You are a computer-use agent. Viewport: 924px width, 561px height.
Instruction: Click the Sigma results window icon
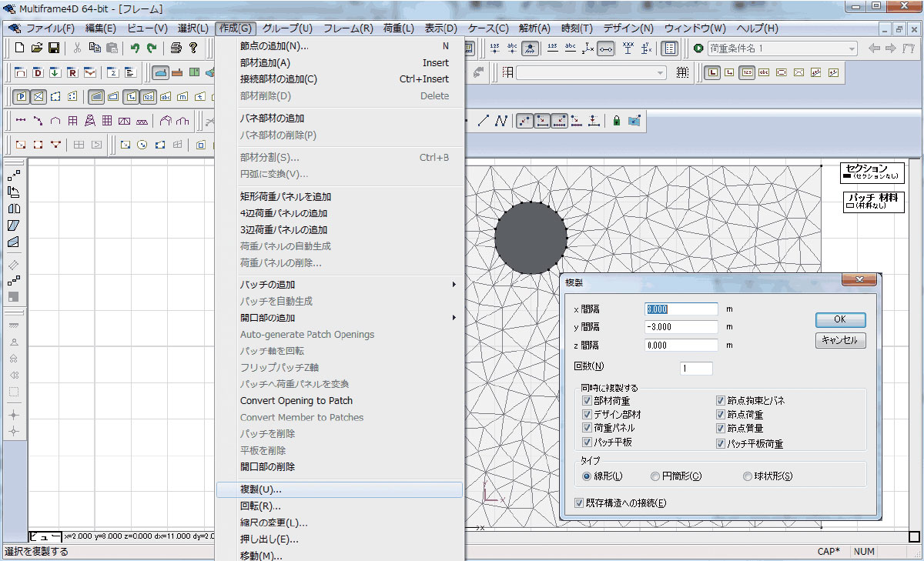tap(112, 72)
